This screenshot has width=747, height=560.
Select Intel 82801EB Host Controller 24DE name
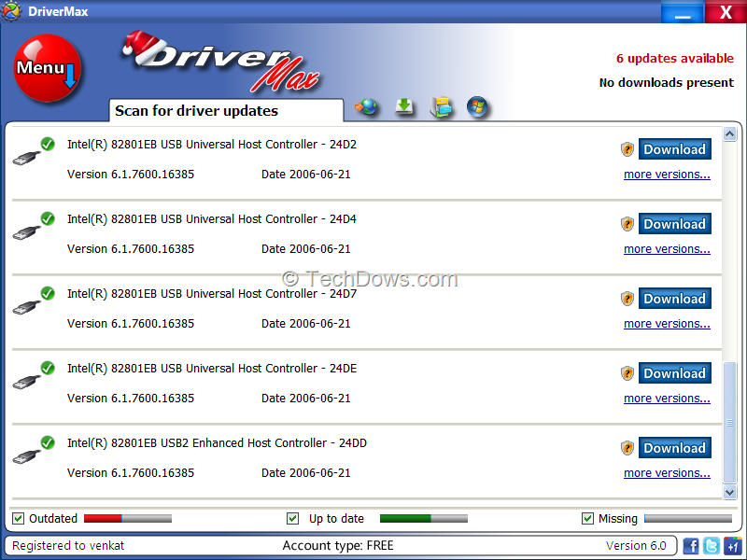212,369
